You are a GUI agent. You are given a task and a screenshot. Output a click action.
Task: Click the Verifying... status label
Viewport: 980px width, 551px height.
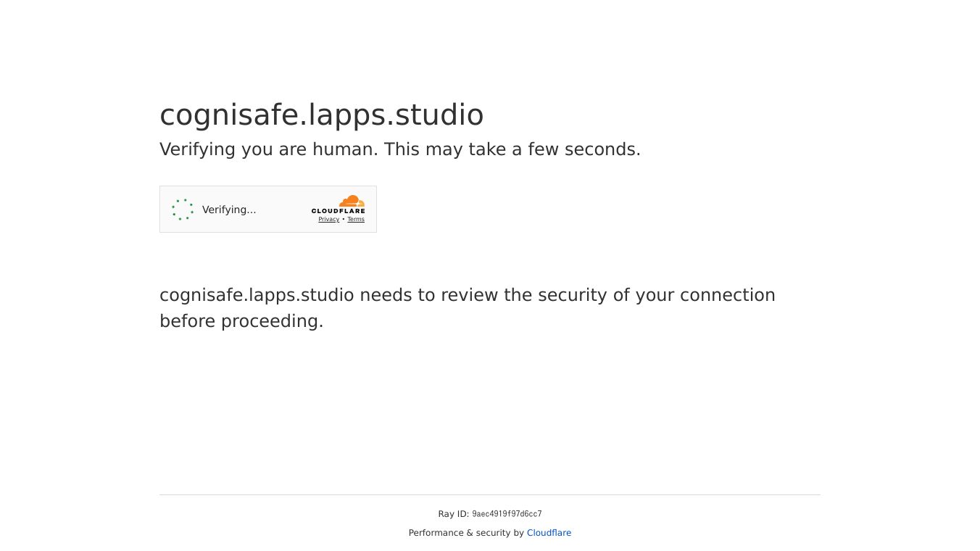tap(229, 210)
